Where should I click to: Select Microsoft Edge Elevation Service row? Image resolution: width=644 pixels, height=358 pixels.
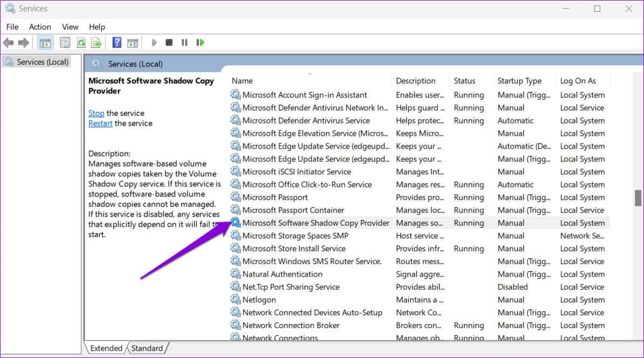click(420, 133)
